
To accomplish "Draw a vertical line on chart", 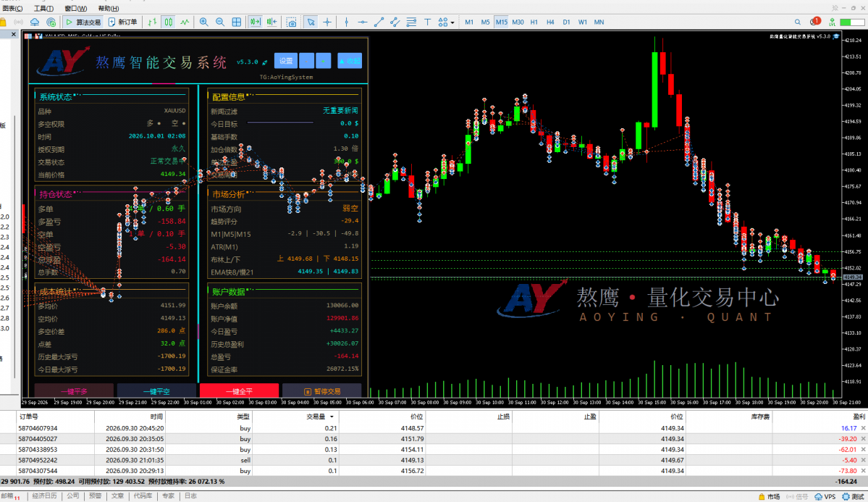I will (x=347, y=22).
